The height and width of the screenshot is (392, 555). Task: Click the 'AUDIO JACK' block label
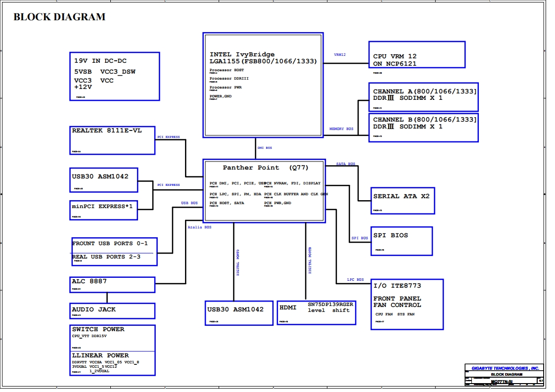click(94, 309)
